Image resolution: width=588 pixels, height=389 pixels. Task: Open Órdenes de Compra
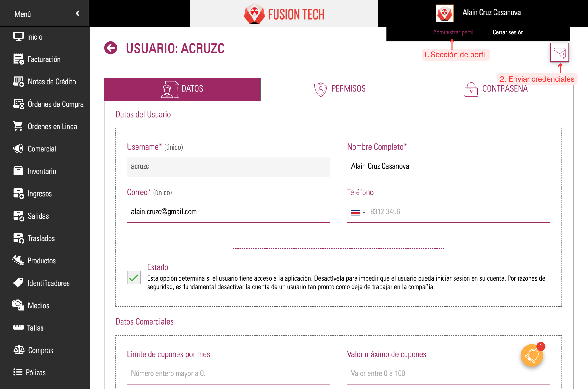coord(55,104)
